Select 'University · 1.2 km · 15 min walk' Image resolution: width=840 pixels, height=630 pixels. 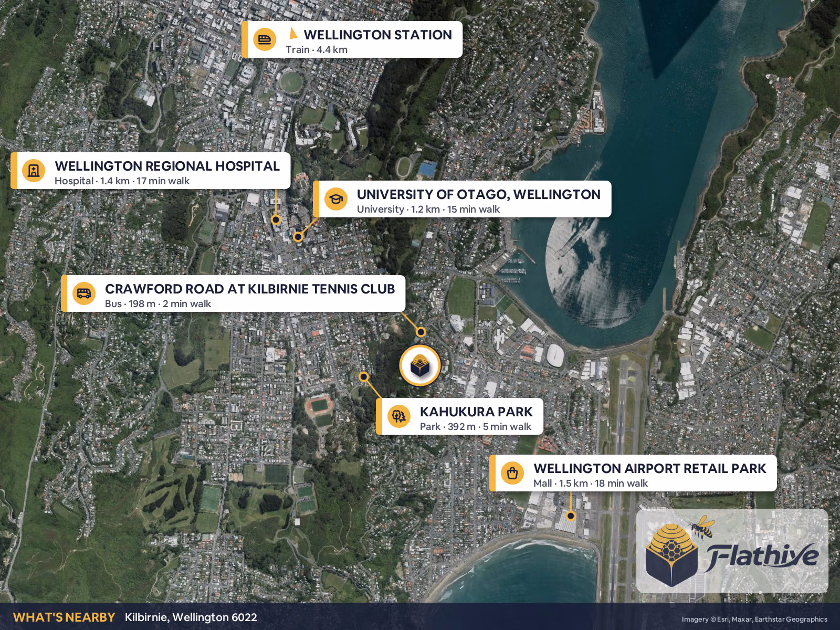[428, 209]
